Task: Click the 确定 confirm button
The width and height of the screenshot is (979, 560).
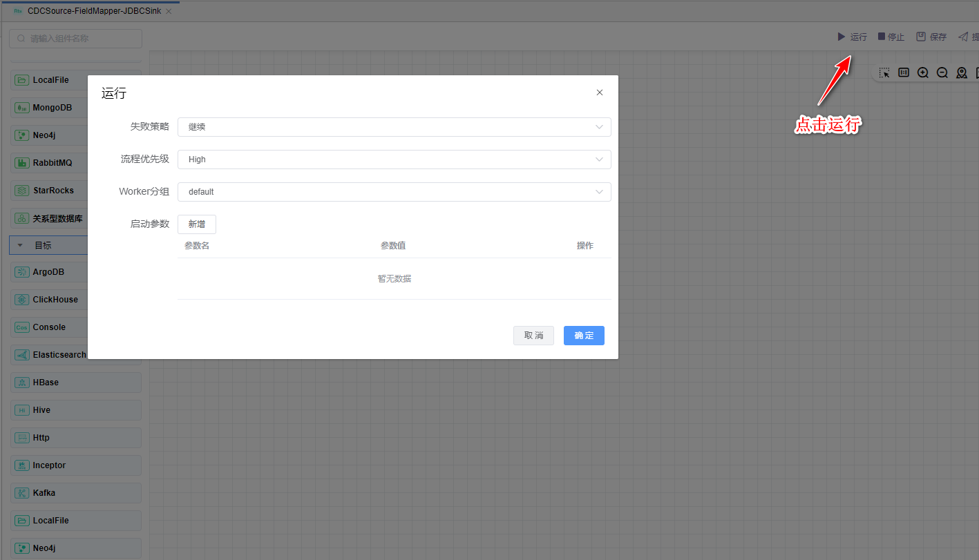Action: [x=584, y=336]
